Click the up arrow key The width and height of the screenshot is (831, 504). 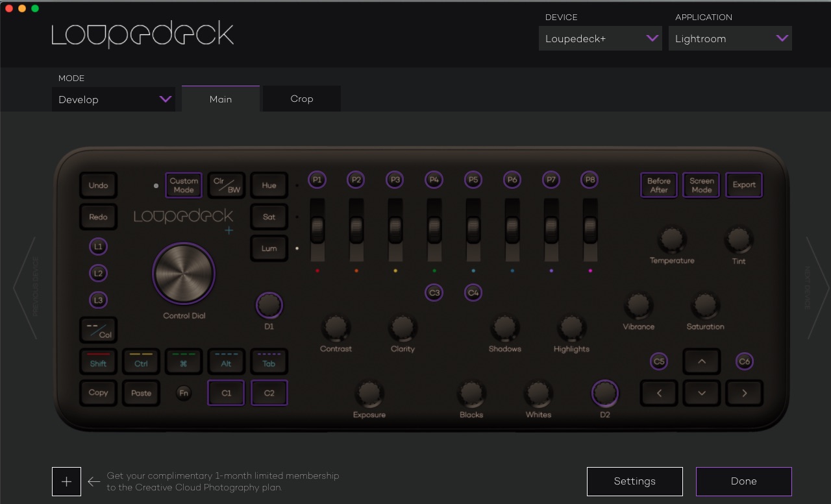click(701, 362)
